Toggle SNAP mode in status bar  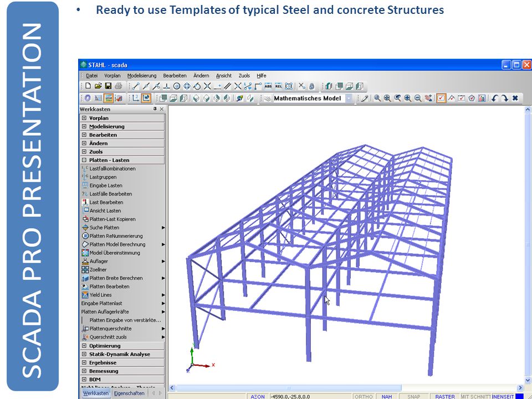(x=413, y=396)
